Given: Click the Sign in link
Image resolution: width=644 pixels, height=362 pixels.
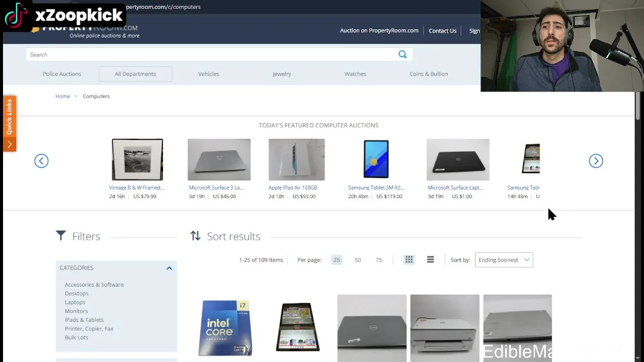Looking at the screenshot, I should tap(474, 31).
